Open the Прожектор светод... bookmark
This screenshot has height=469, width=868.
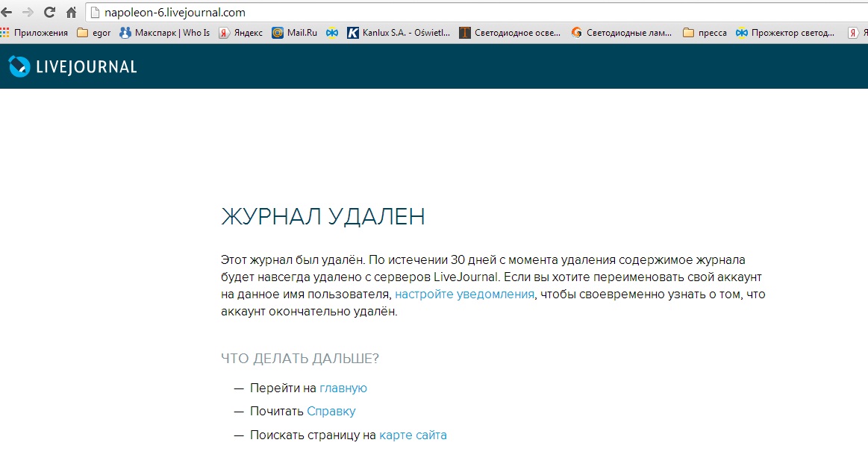(785, 33)
